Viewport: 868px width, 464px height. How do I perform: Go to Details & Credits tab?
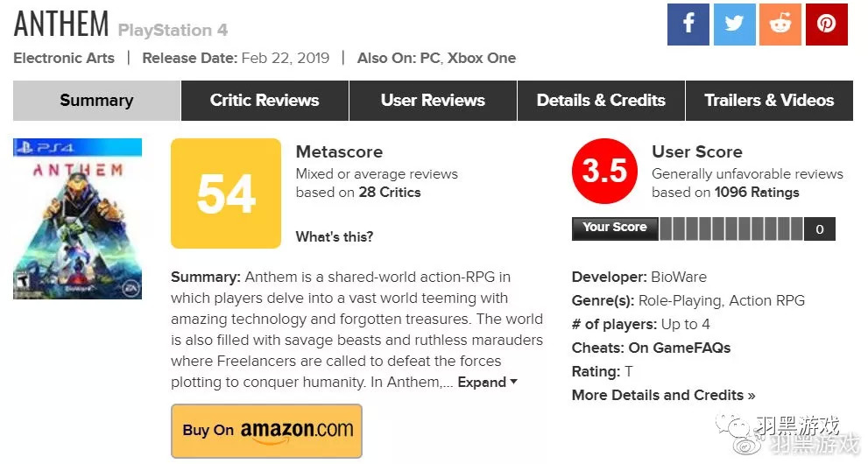coord(601,101)
